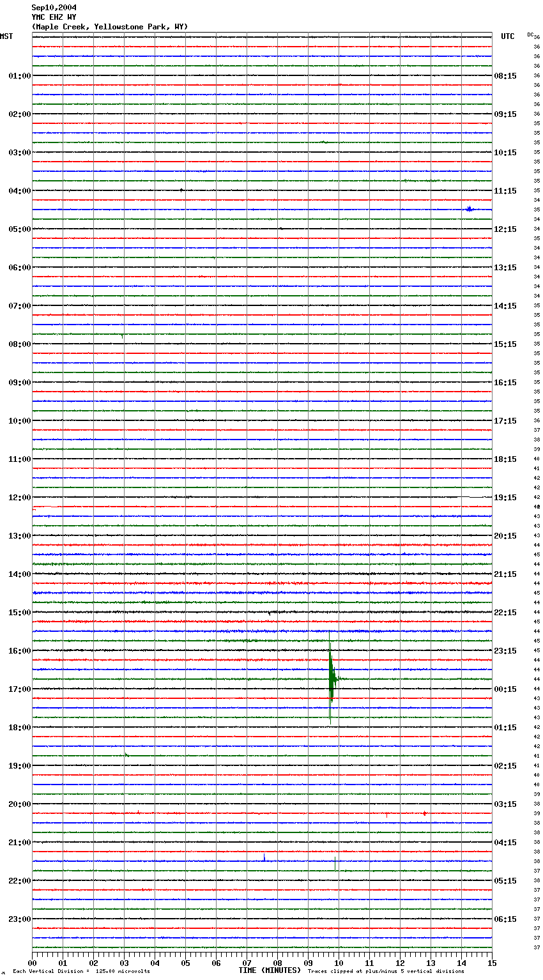Select the 14:00 MST time label
The image size is (543, 980).
pos(20,574)
